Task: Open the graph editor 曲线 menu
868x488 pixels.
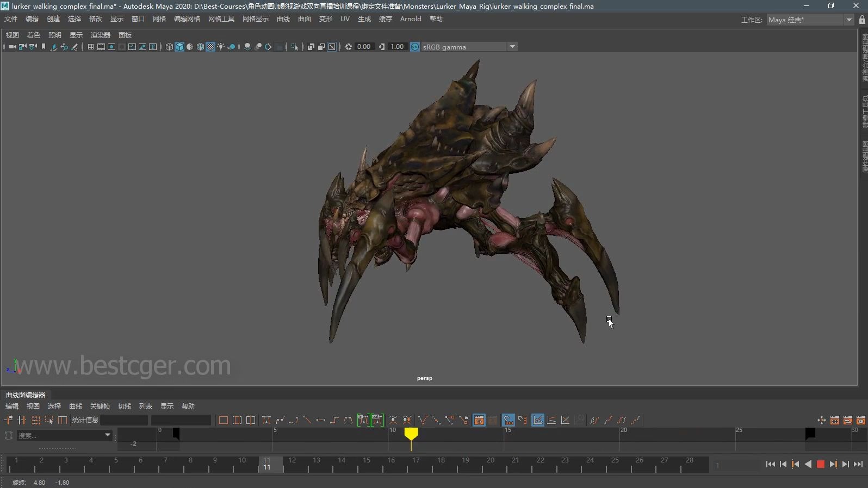Action: [x=76, y=406]
